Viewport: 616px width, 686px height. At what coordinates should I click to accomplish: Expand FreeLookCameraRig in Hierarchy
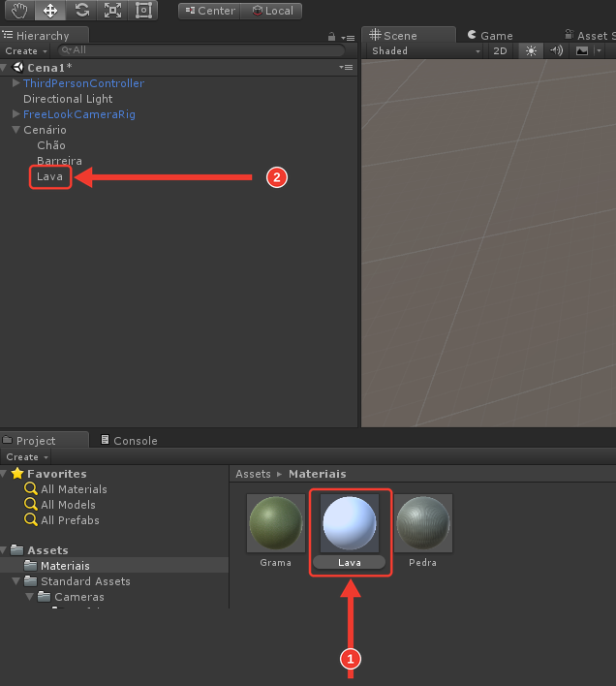pos(16,114)
